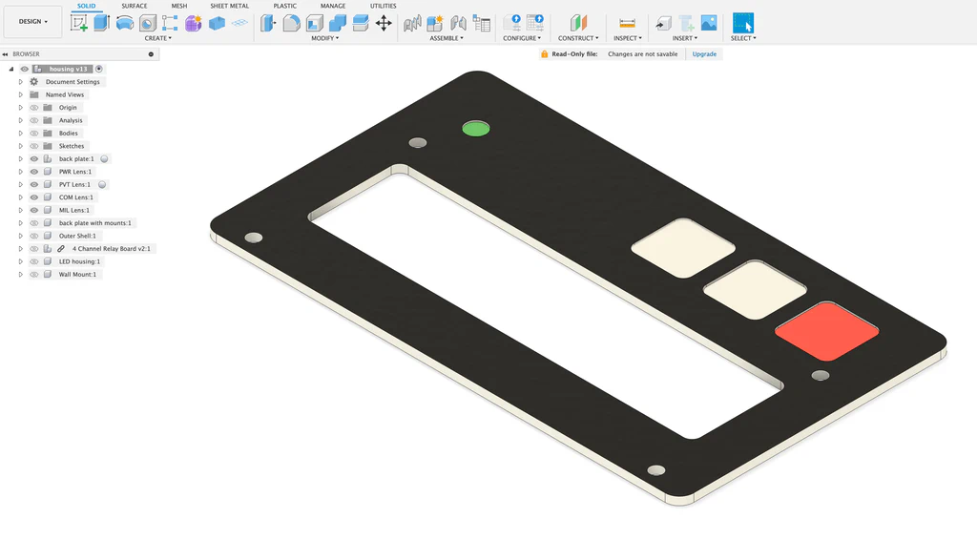Expand the Bodies folder

tap(19, 133)
